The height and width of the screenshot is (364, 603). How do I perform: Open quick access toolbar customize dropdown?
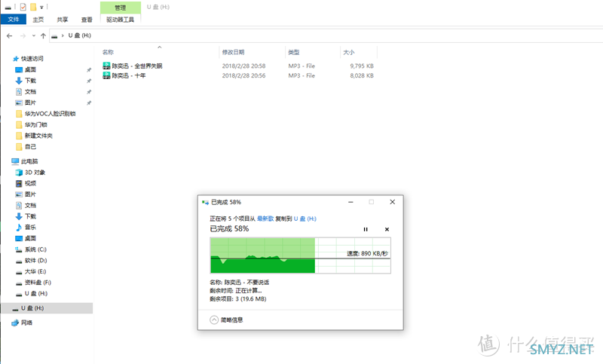point(41,7)
